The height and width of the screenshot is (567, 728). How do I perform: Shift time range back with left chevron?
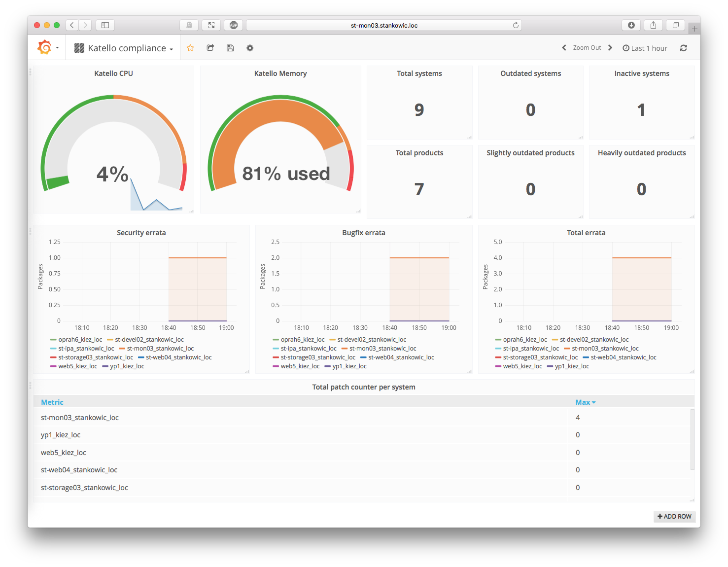[564, 48]
